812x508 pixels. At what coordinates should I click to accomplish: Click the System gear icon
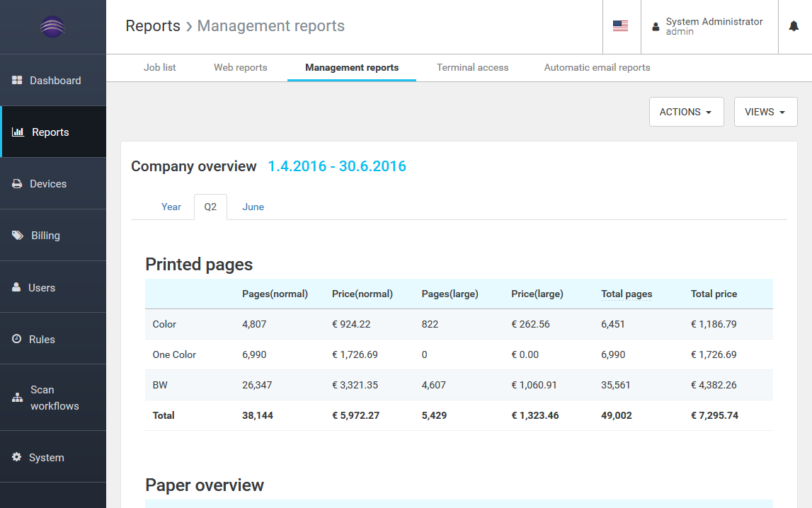17,458
